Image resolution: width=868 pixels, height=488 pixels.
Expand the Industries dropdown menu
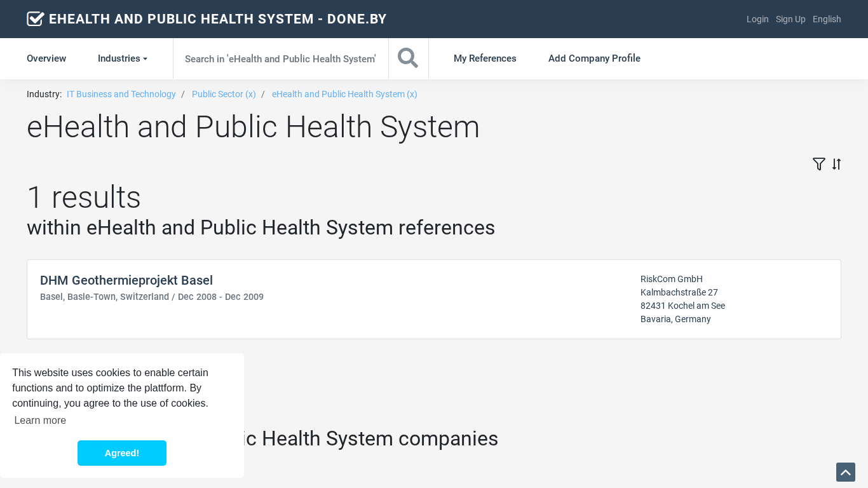123,58
